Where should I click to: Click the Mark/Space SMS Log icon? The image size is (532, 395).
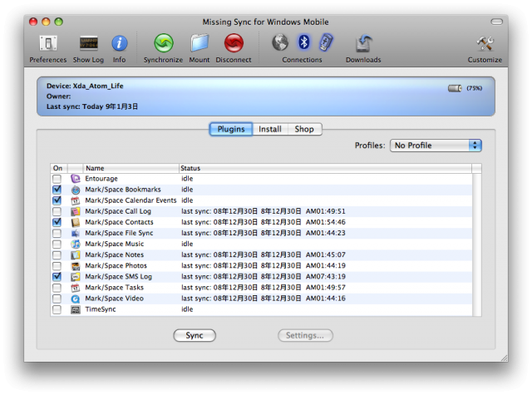[x=76, y=277]
